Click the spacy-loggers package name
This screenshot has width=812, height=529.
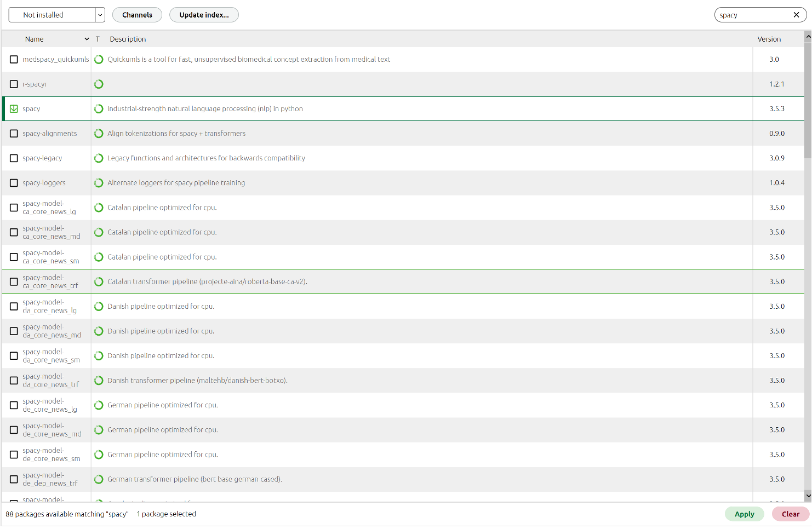(x=44, y=183)
